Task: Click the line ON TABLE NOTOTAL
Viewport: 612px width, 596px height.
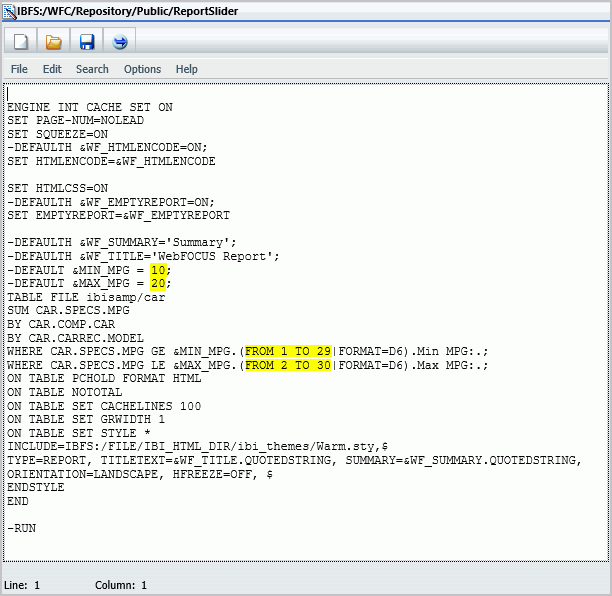Action: (x=64, y=392)
